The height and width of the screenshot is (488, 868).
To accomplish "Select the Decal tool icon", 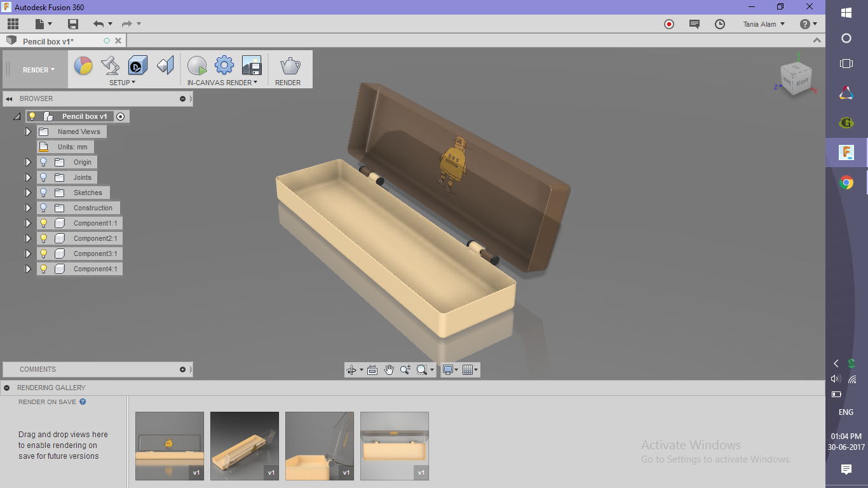I will coord(138,65).
